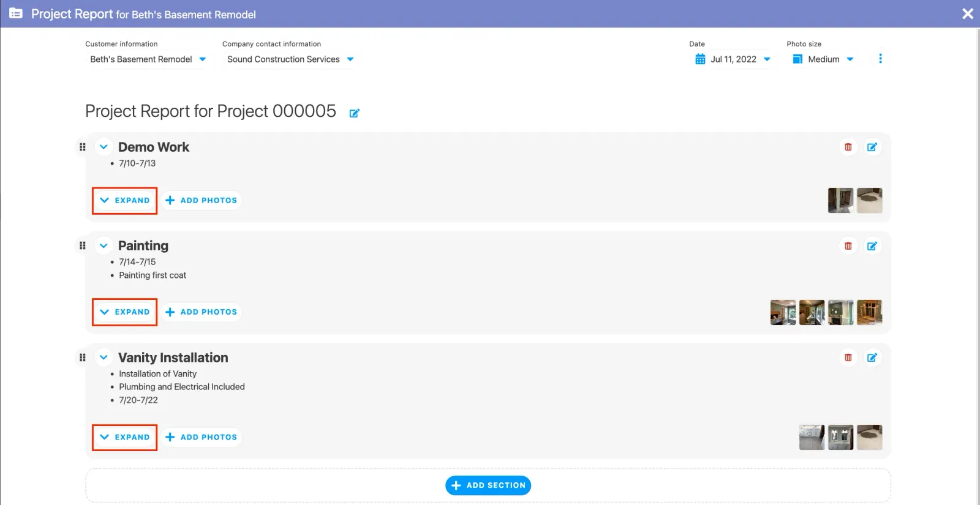Click the calendar icon next to date
This screenshot has height=505, width=980.
pos(700,59)
